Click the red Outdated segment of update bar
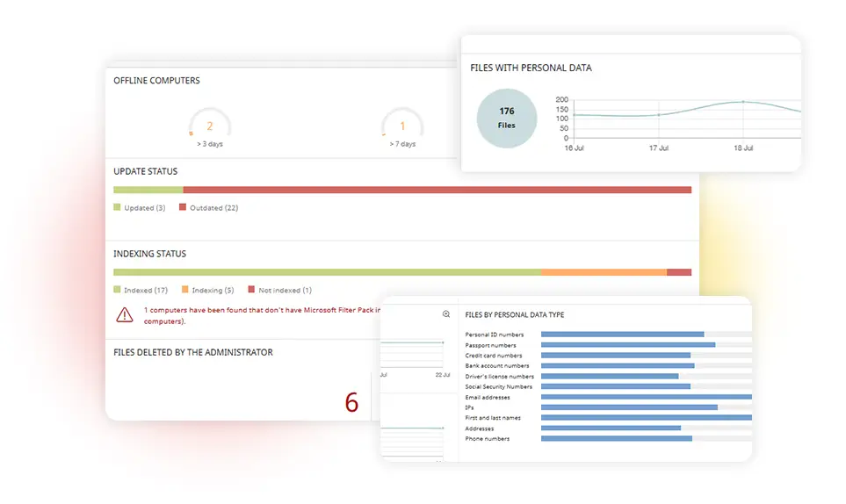846x504 pixels. click(437, 190)
